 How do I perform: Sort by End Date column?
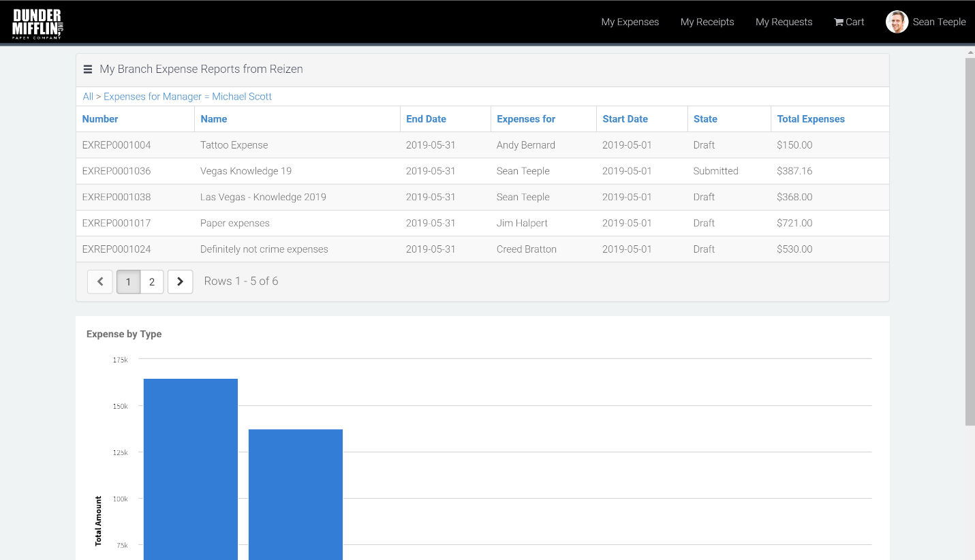(426, 119)
